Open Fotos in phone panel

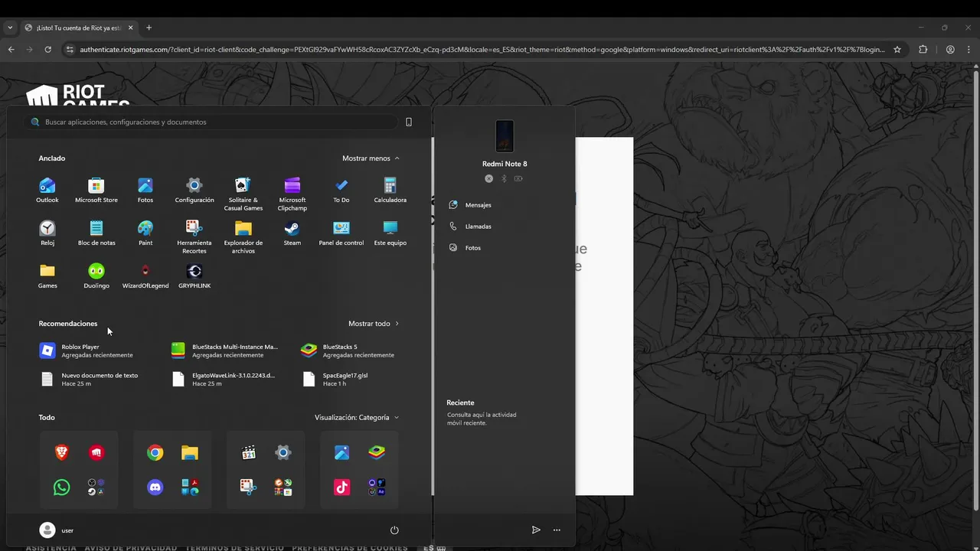(x=465, y=248)
